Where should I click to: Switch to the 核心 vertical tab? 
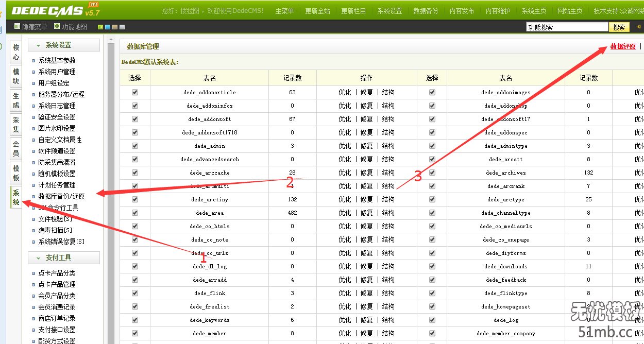click(16, 52)
